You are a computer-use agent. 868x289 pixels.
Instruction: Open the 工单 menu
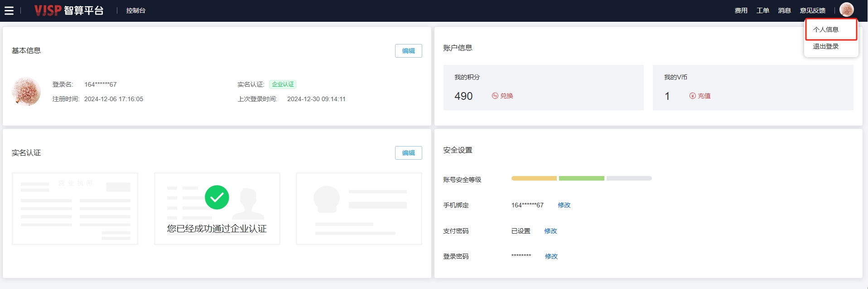pyautogui.click(x=763, y=10)
